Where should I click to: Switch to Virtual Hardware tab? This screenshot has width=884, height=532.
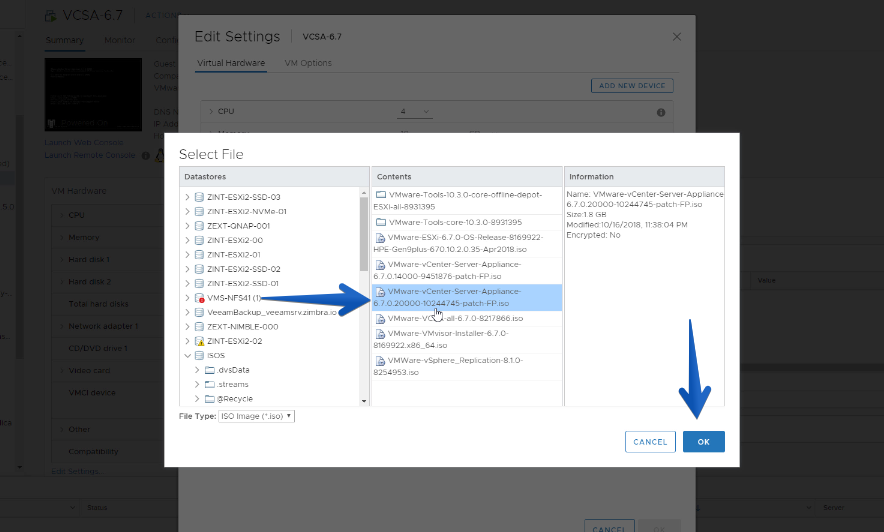click(x=231, y=63)
